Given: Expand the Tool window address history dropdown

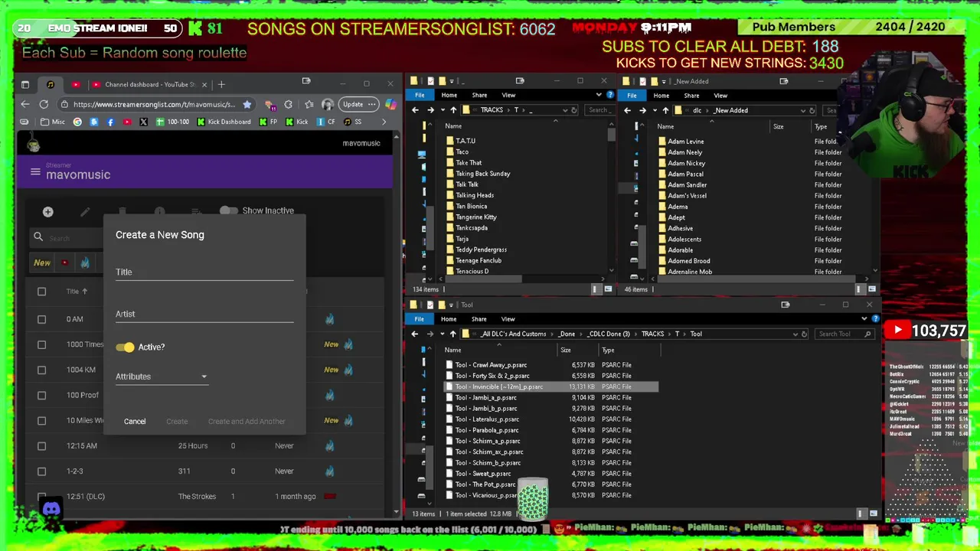Looking at the screenshot, I should click(x=795, y=334).
